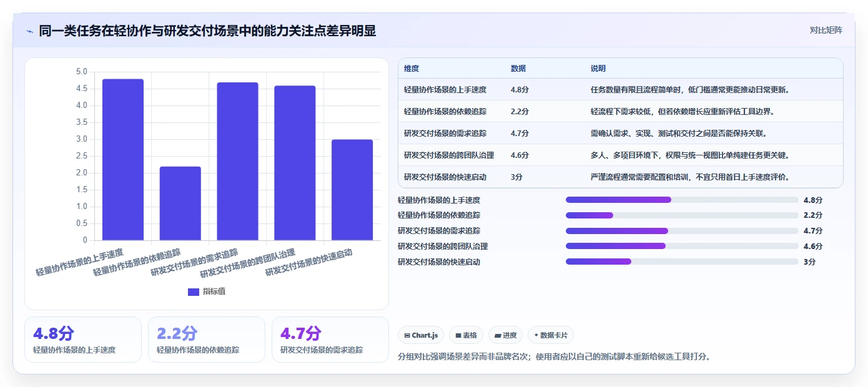Click the sparkle icon in 数据卡片 chip
The width and height of the screenshot is (868, 387).
pyautogui.click(x=536, y=336)
